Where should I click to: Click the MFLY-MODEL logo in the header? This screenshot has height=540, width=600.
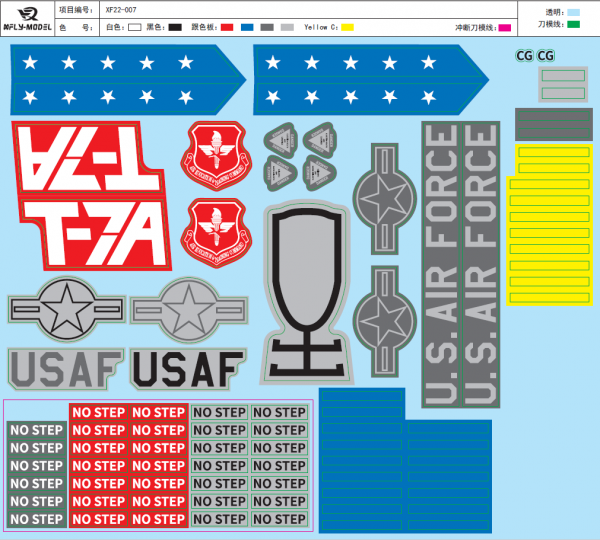click(27, 19)
